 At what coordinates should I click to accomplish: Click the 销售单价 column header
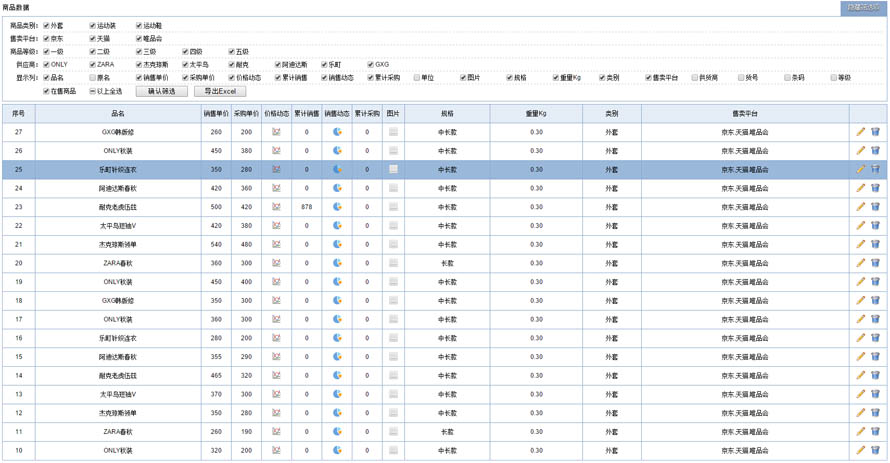216,114
